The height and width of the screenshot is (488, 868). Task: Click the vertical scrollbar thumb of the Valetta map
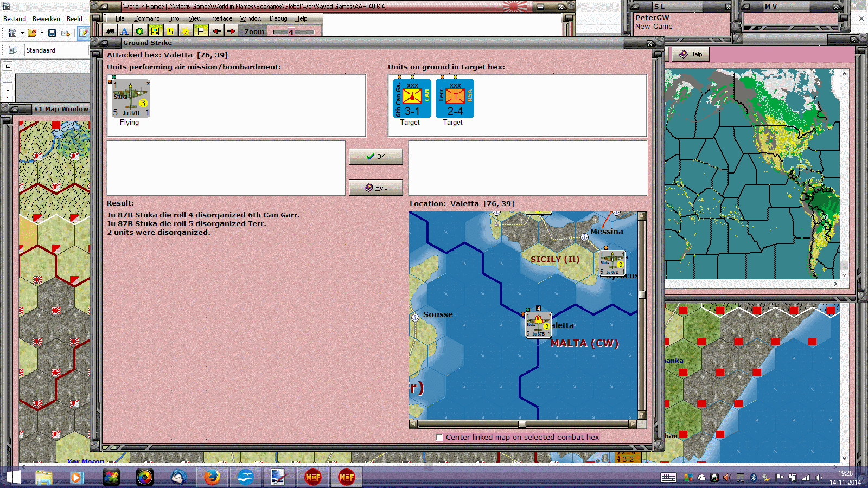tap(642, 294)
